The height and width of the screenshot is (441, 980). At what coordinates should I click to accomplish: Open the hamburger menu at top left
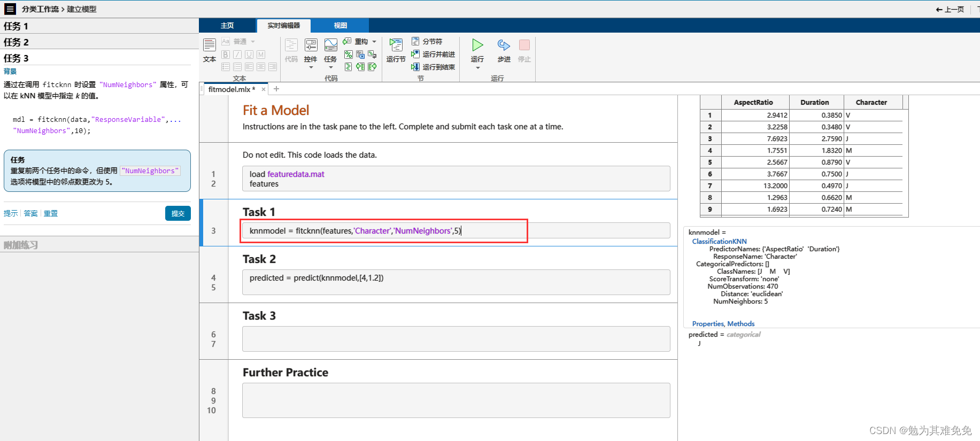click(10, 9)
